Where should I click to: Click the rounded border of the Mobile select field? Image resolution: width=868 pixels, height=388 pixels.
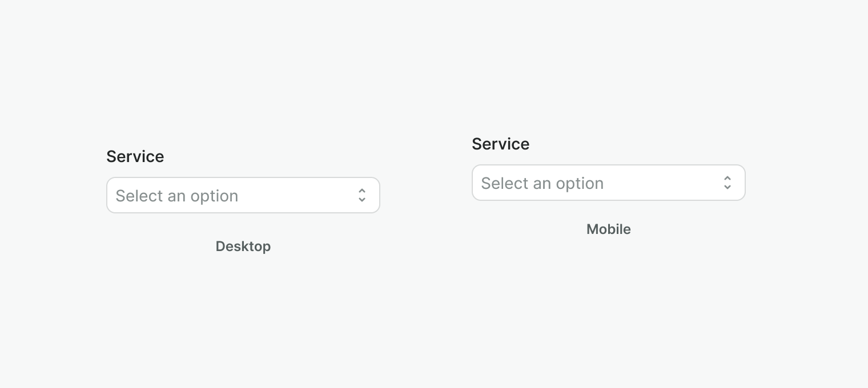click(x=609, y=167)
